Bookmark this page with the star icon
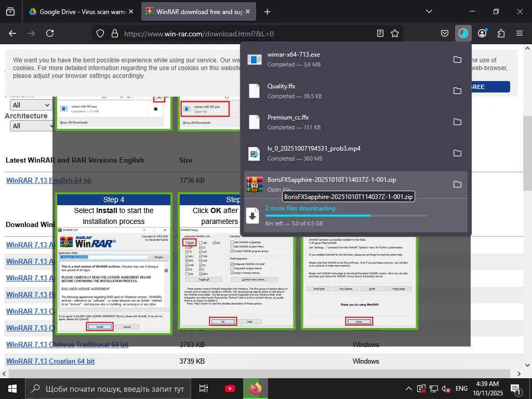532x399 pixels. [x=395, y=33]
